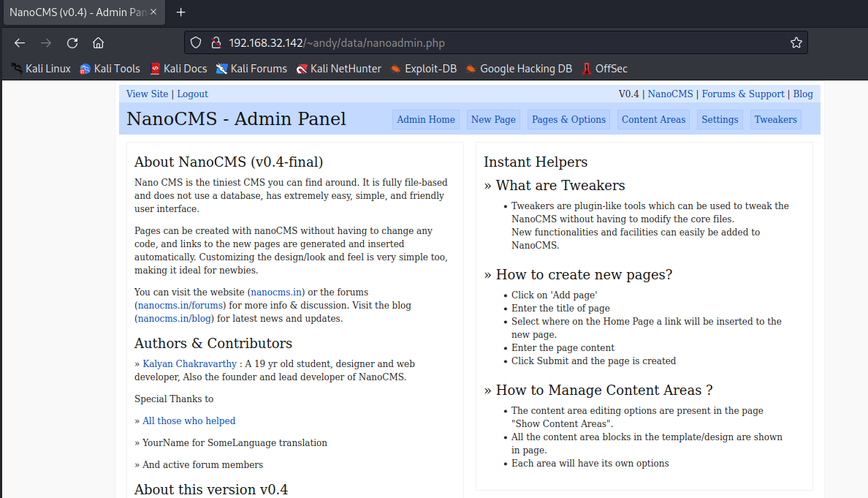Click the 'All those who helped' link
This screenshot has height=498, width=868.
click(189, 420)
